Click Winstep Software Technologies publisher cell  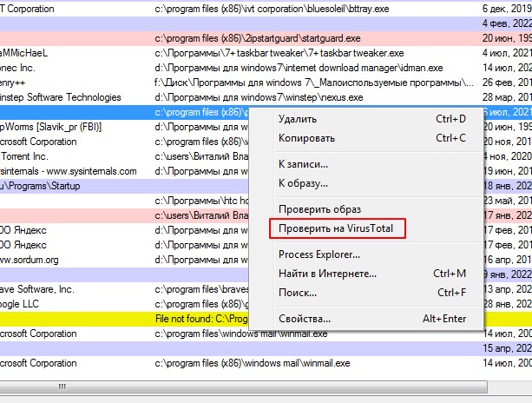(61, 97)
